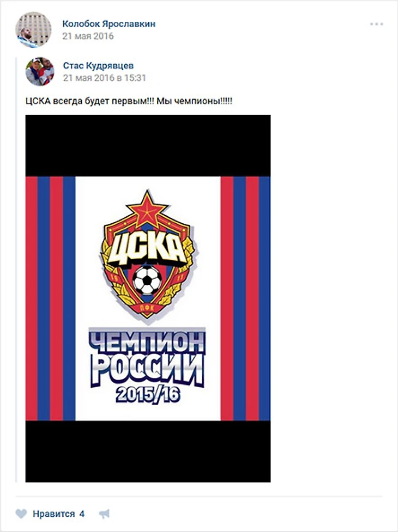Image resolution: width=398 pixels, height=532 pixels.
Task: Click the red star atop the emblem
Action: tap(147, 209)
